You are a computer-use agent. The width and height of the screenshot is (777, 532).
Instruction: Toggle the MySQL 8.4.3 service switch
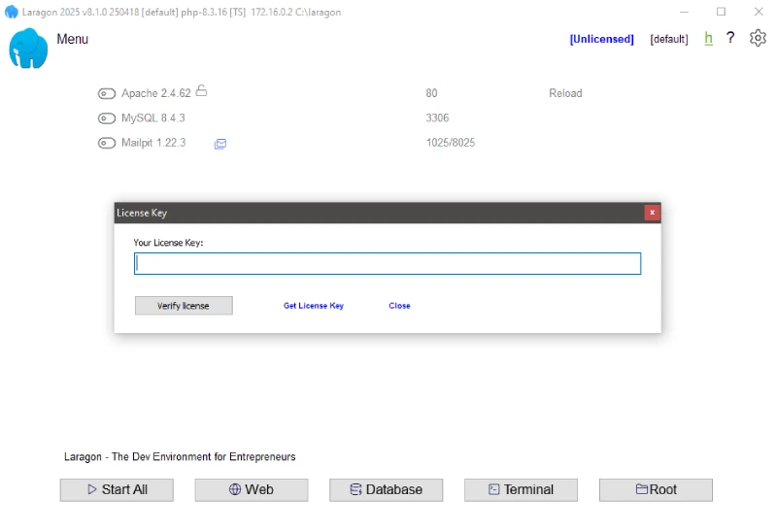[107, 118]
